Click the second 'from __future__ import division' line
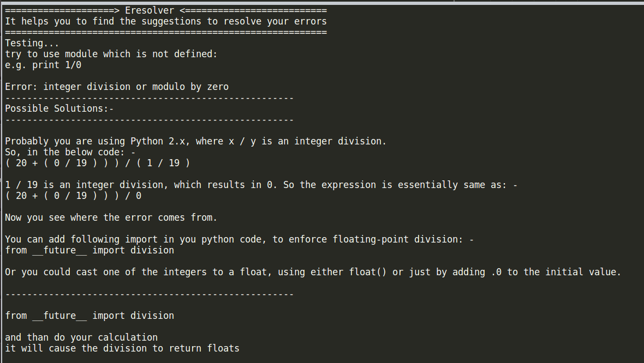Viewport: 644px width, 363px height. point(90,316)
